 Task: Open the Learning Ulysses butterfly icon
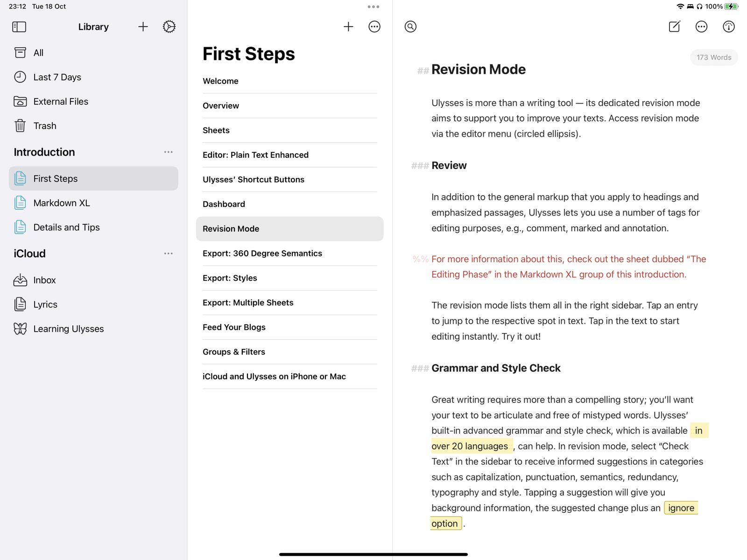tap(20, 329)
